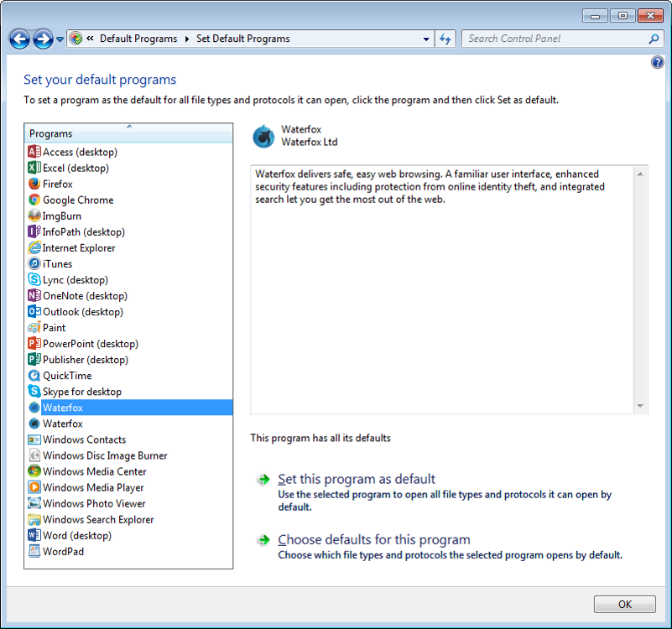672x629 pixels.
Task: Click the search magnifier icon
Action: point(654,39)
